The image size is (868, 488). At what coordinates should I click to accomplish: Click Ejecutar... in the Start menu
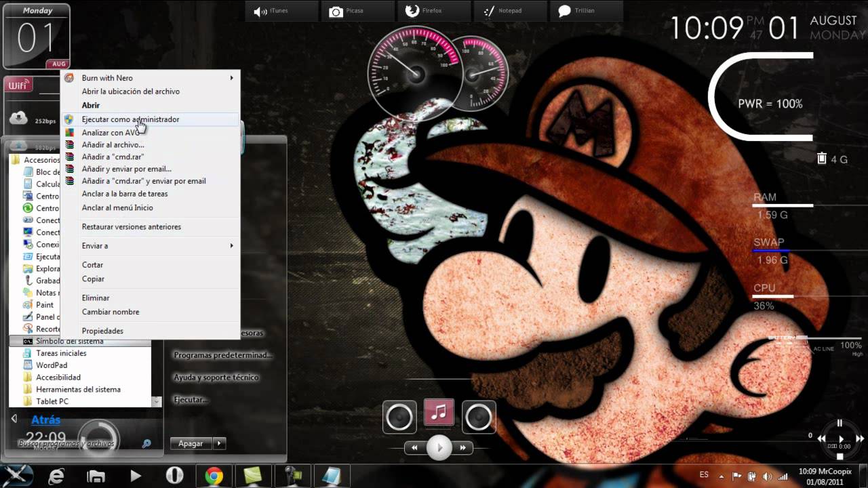[x=190, y=400]
